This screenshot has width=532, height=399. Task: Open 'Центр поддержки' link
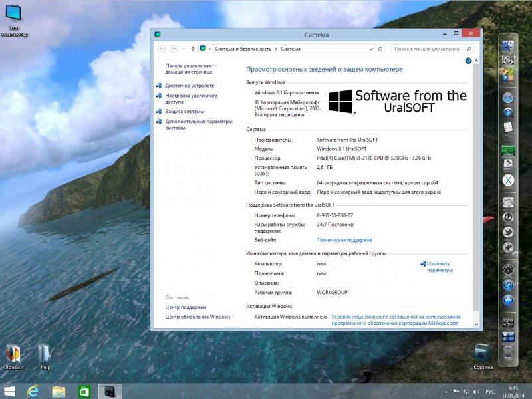(186, 307)
